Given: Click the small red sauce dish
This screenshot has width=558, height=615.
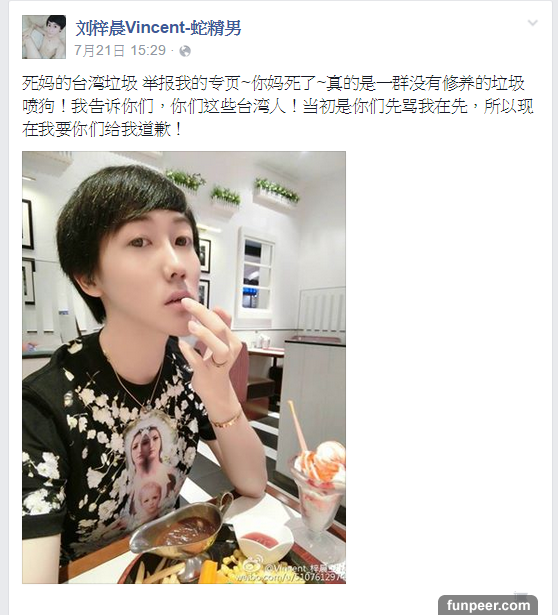Looking at the screenshot, I should [x=260, y=542].
